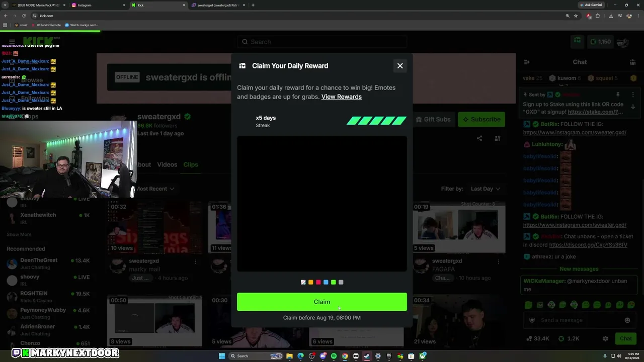Open the chat users list icon
Viewport: 644px width, 362px height.
pos(632,62)
